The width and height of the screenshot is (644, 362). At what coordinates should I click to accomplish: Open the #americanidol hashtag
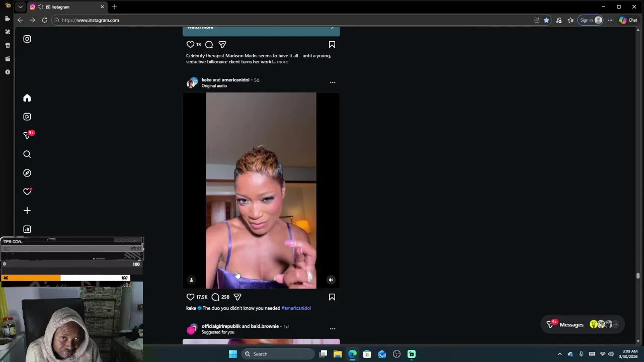click(x=296, y=308)
